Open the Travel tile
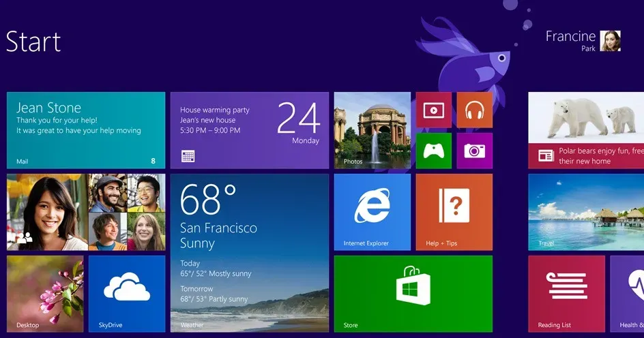Screen dimensions: 644x338 (586, 212)
